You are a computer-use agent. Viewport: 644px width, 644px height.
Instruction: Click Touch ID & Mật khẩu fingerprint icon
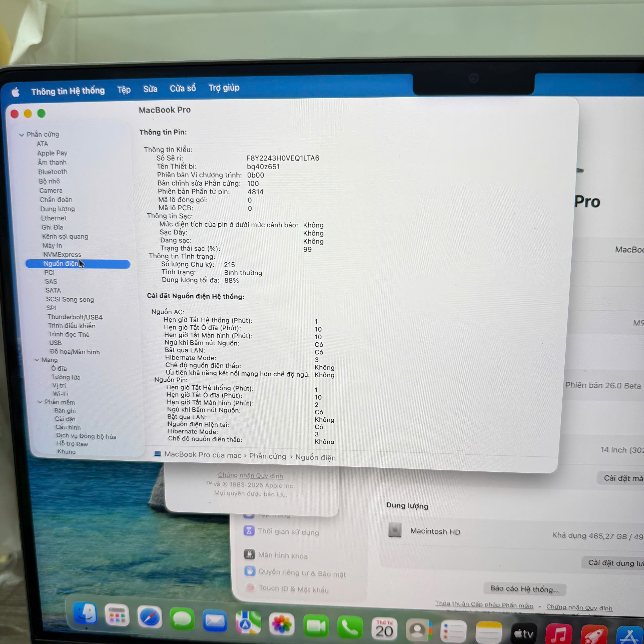(x=250, y=587)
